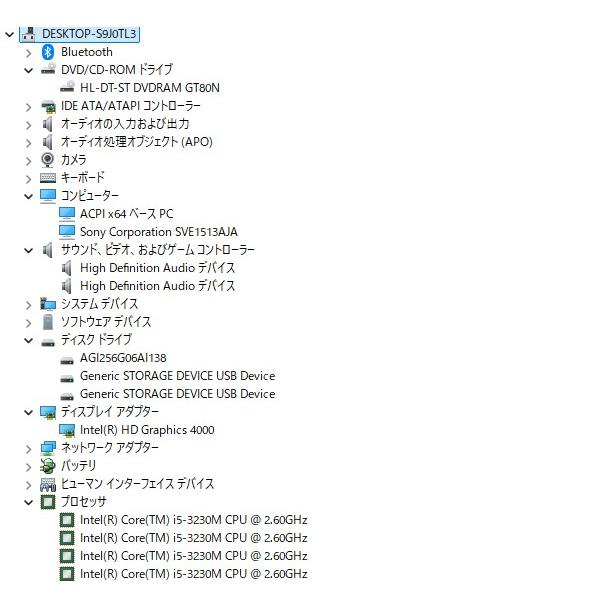The width and height of the screenshot is (608, 608).
Task: Expand オーディオ処理オブジェクト (APO) category
Action: (28, 143)
